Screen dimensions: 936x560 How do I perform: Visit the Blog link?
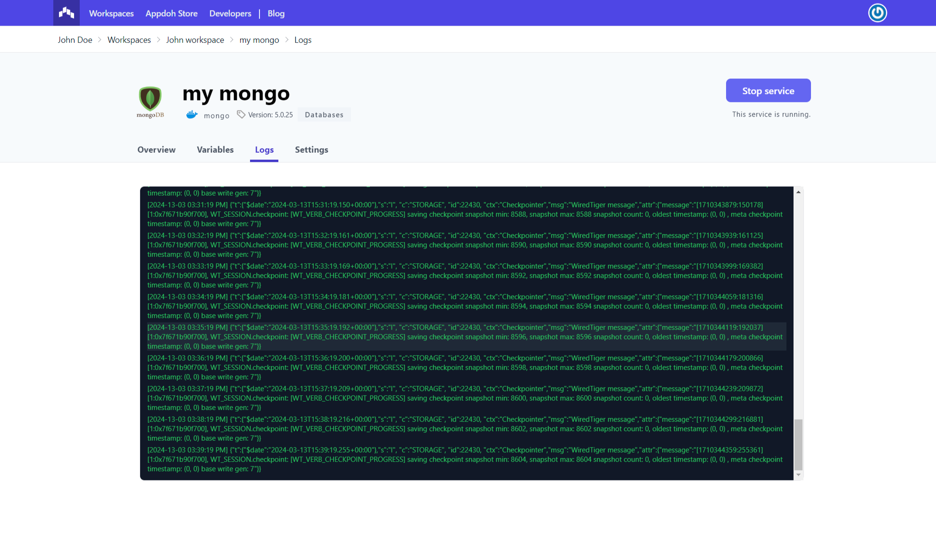pyautogui.click(x=276, y=13)
